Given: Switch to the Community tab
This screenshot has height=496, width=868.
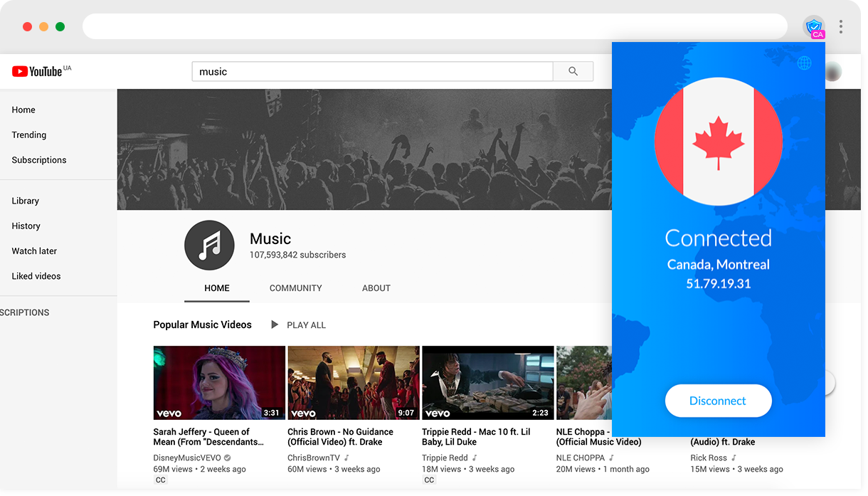Looking at the screenshot, I should [295, 288].
